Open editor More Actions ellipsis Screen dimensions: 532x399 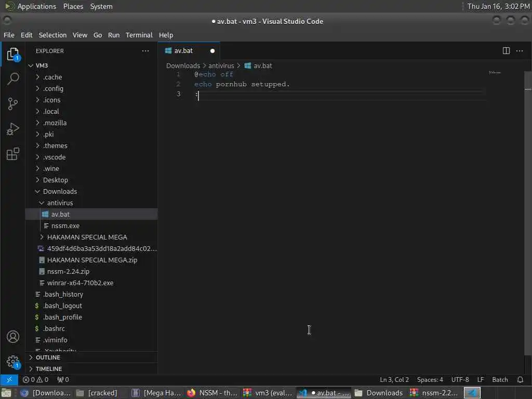pos(520,51)
